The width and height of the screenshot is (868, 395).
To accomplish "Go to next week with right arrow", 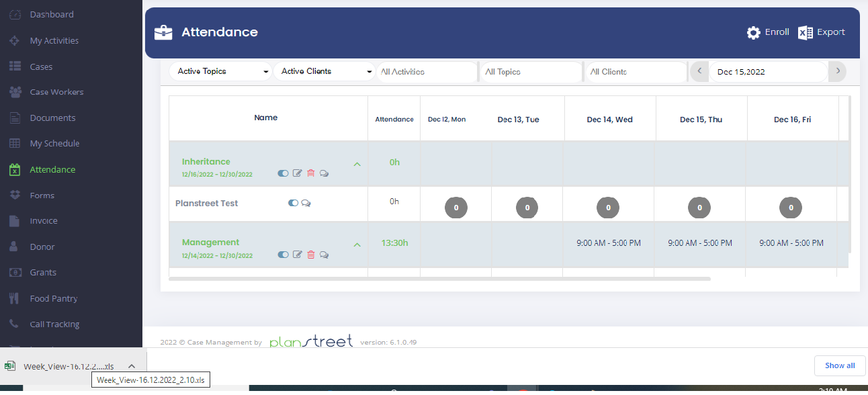I will [x=837, y=71].
